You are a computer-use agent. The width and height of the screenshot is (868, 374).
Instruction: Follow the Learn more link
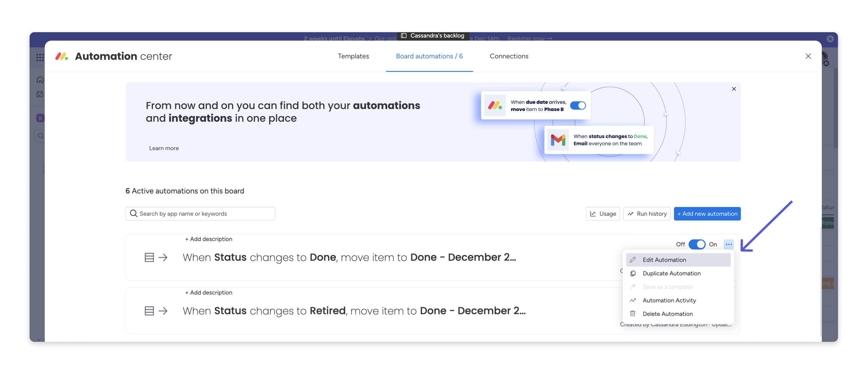(x=164, y=148)
